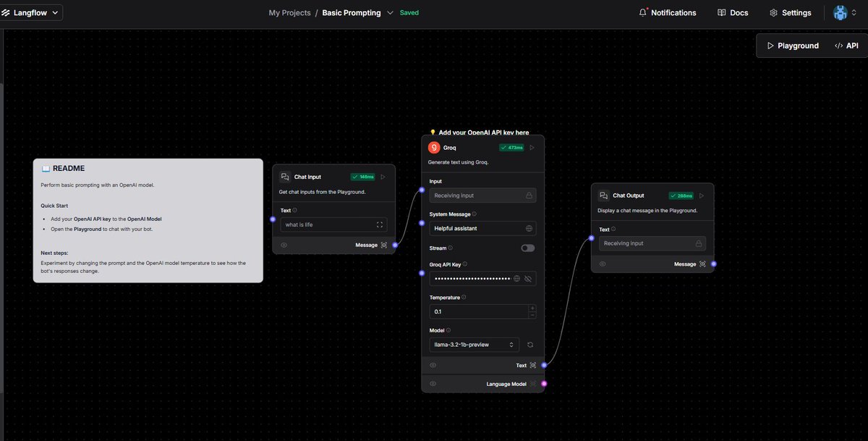868x441 pixels.
Task: Run the Groq component
Action: point(532,148)
